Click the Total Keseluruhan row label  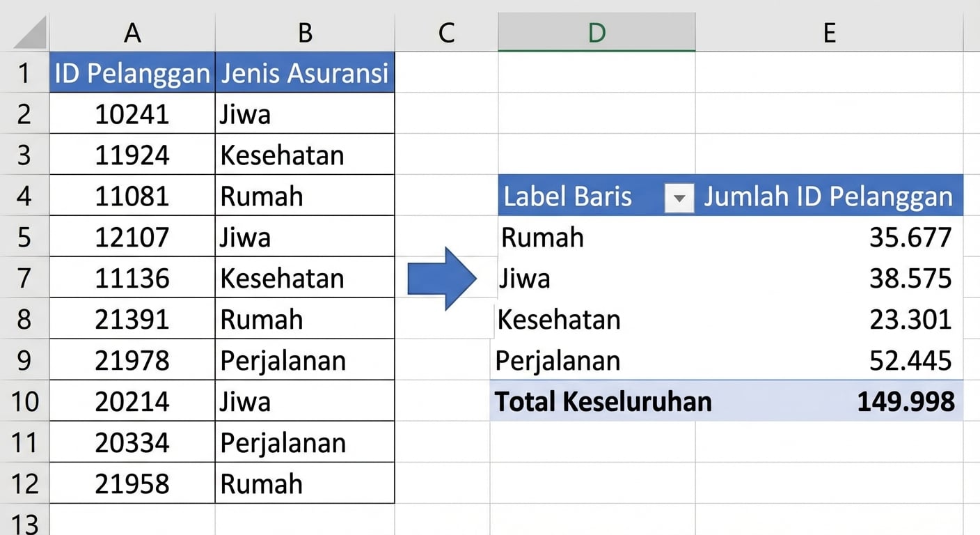click(603, 401)
